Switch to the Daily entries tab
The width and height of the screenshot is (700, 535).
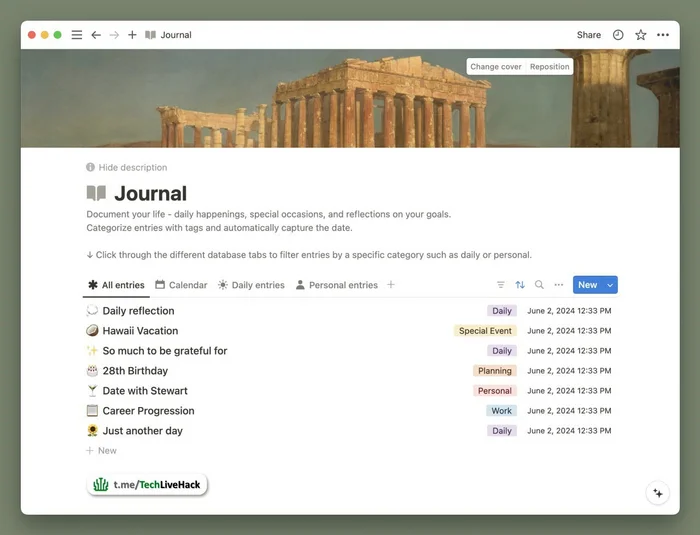251,285
